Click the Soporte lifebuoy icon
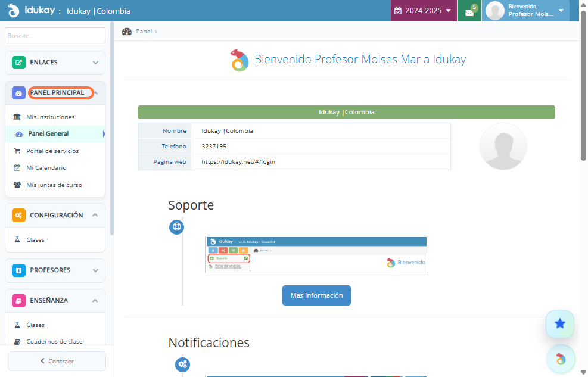The height and width of the screenshot is (377, 588). (176, 227)
